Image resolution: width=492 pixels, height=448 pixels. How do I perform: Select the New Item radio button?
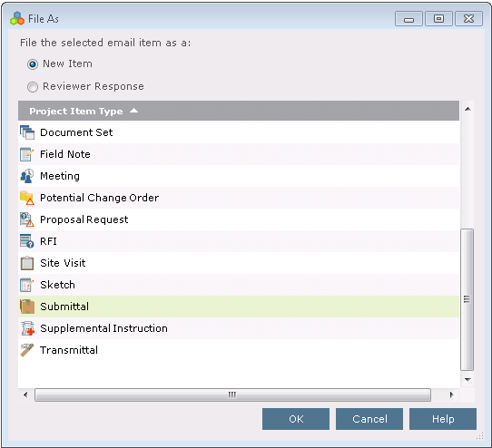[33, 64]
